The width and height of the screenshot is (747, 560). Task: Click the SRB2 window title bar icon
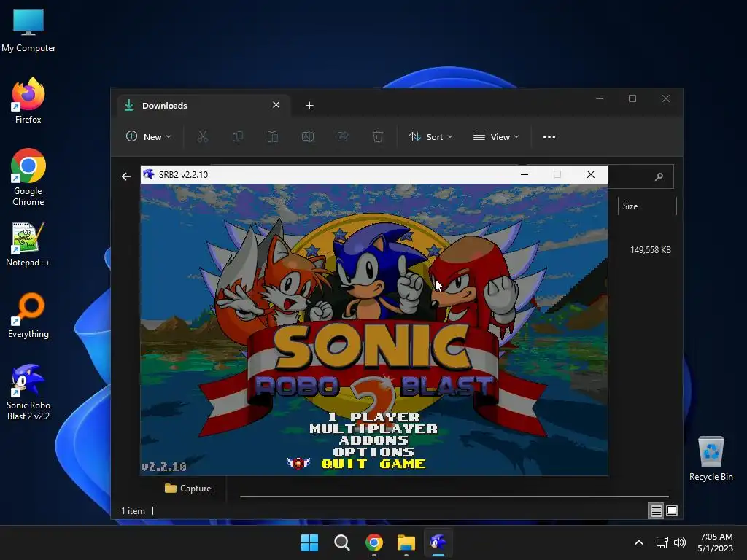pos(149,174)
